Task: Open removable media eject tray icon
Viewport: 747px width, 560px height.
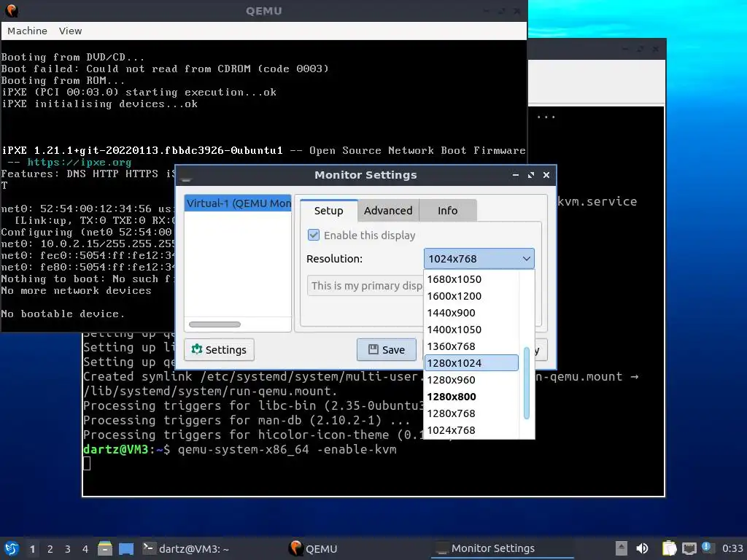Action: (x=621, y=548)
